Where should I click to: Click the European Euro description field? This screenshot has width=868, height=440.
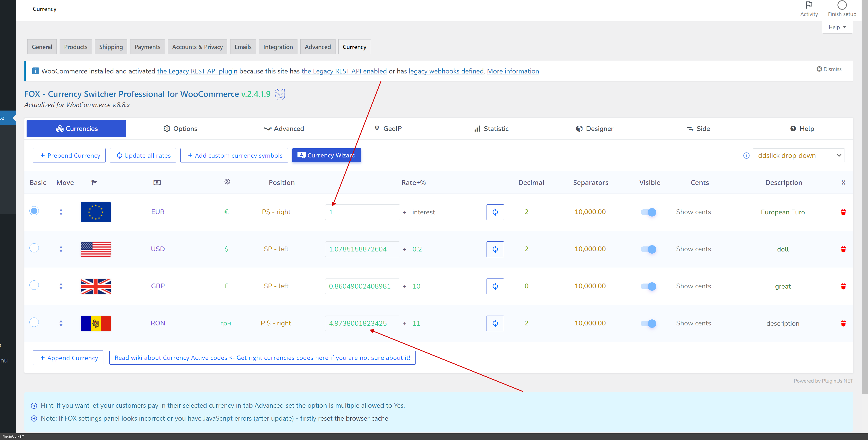click(x=783, y=212)
